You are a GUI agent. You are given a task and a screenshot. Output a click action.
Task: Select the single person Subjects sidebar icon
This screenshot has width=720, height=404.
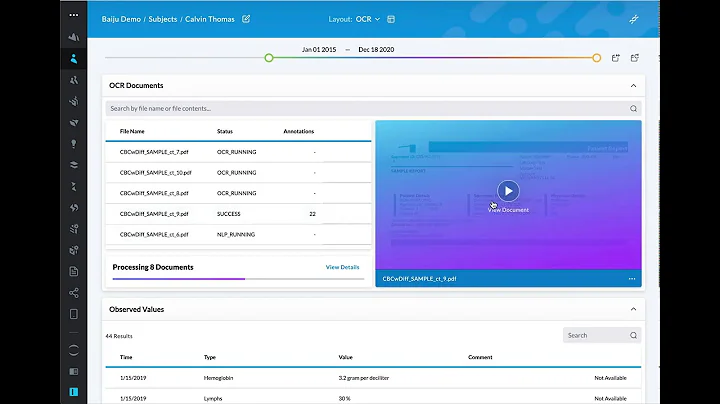pyautogui.click(x=73, y=59)
